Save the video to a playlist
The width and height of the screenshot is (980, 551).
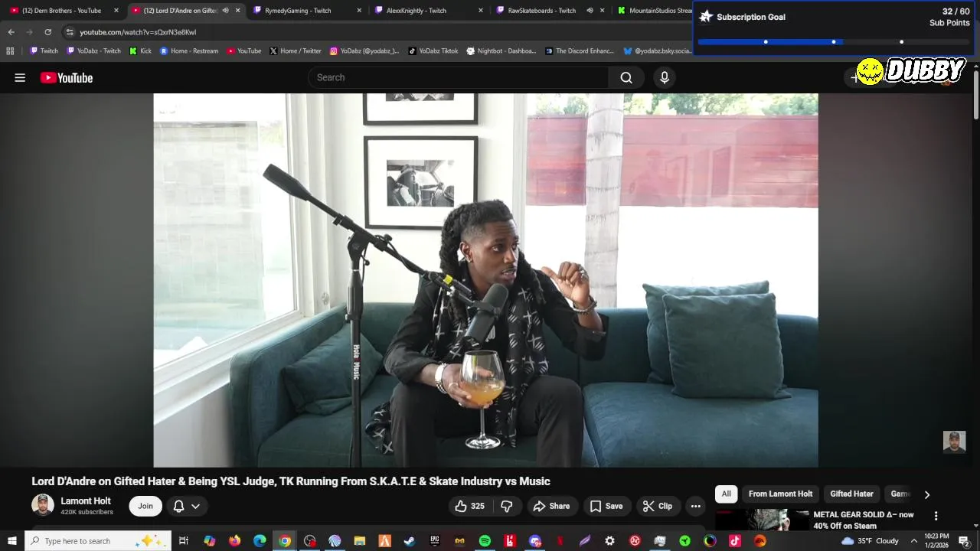pos(606,506)
